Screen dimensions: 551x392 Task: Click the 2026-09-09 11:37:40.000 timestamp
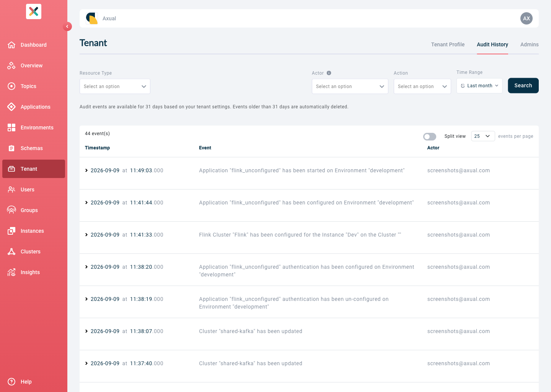coord(127,363)
